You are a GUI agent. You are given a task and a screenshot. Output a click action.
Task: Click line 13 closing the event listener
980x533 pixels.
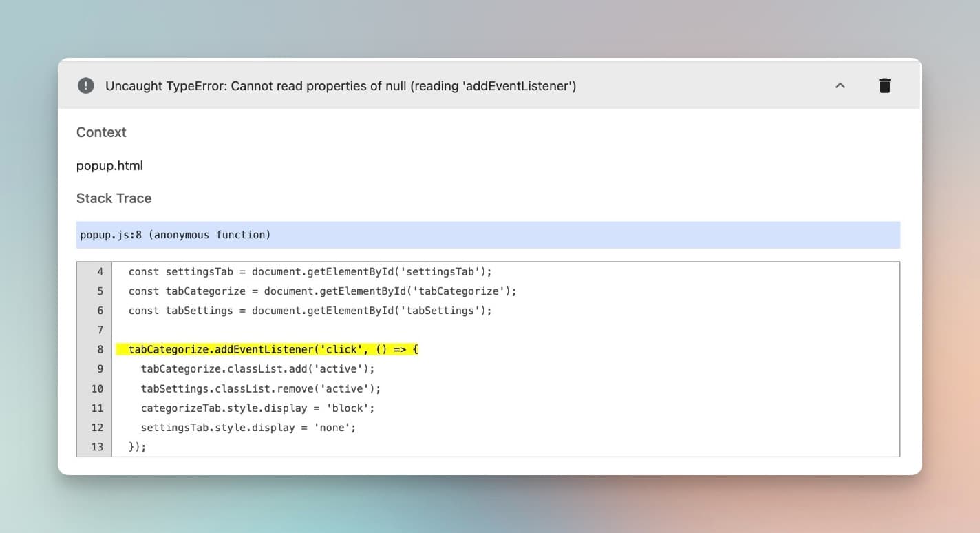(138, 447)
